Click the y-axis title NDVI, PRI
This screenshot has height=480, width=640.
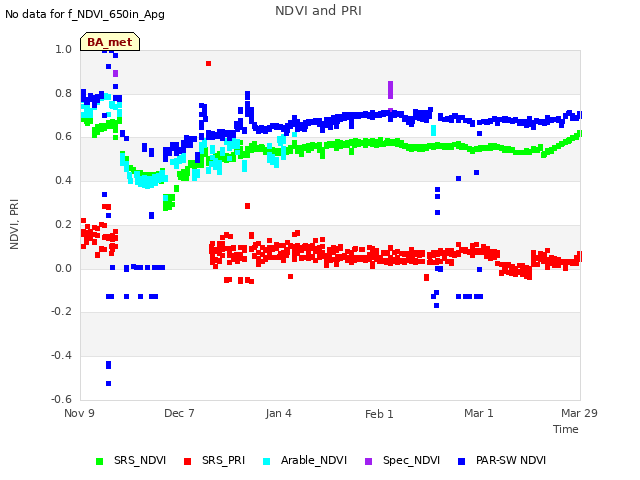pyautogui.click(x=14, y=224)
